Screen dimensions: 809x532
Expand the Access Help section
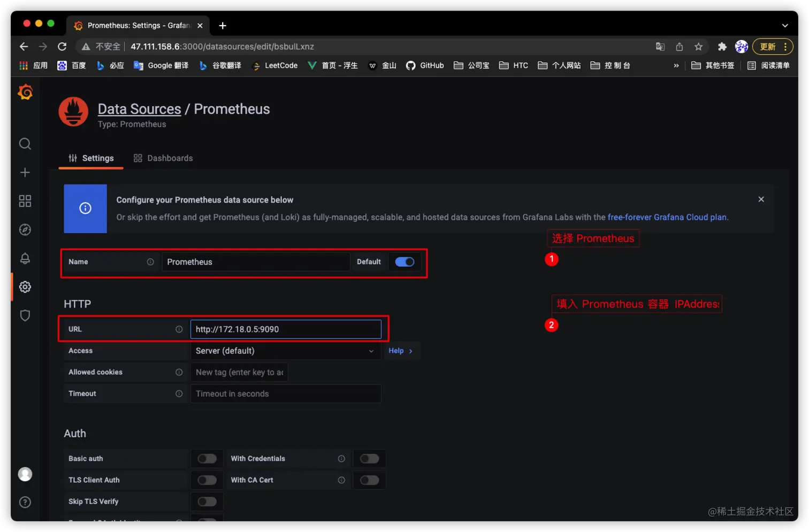[x=401, y=351]
